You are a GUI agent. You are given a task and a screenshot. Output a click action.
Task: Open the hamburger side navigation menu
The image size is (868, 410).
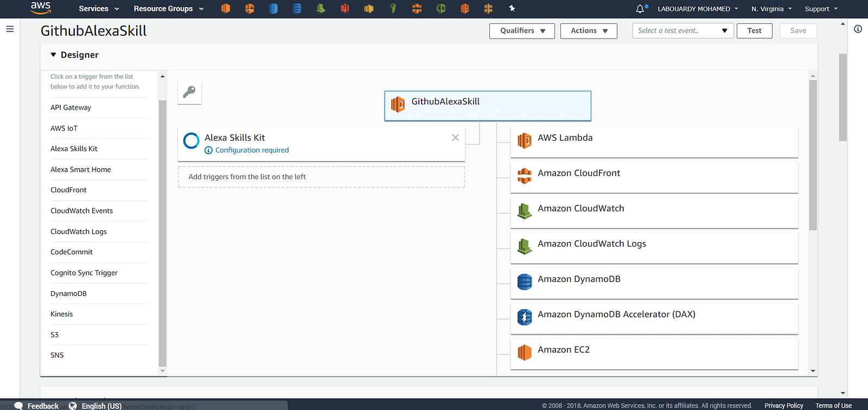coord(10,29)
